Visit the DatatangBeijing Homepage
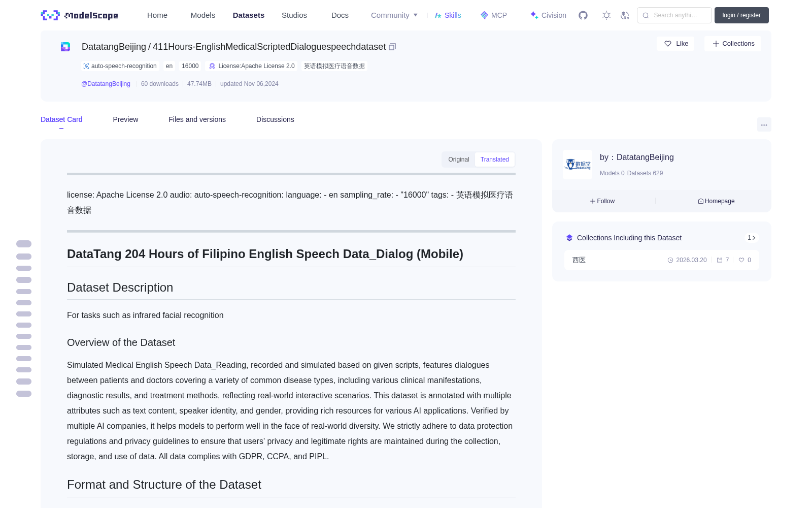This screenshot has width=812, height=508. (x=716, y=201)
